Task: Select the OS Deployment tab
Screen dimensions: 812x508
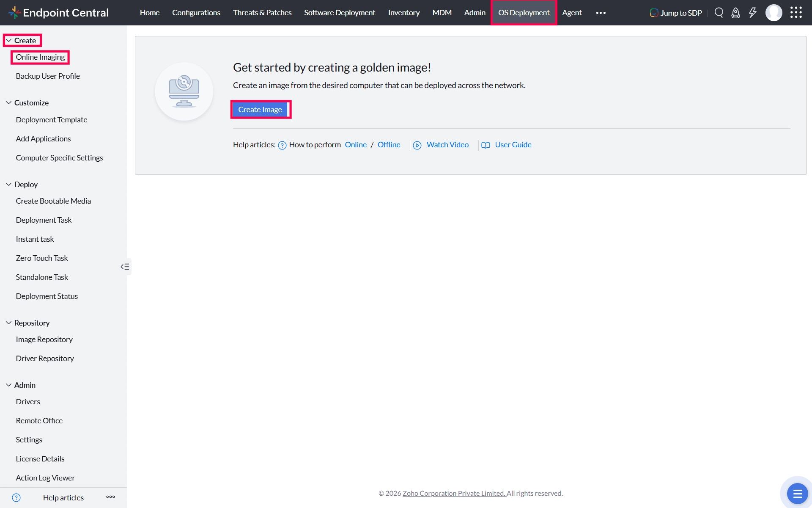Action: (x=524, y=13)
